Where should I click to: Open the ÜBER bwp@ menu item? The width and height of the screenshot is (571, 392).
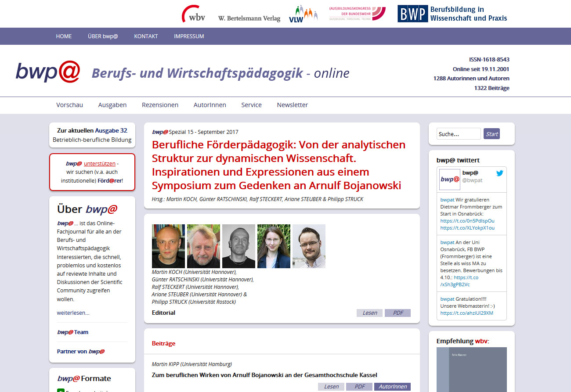pos(103,36)
